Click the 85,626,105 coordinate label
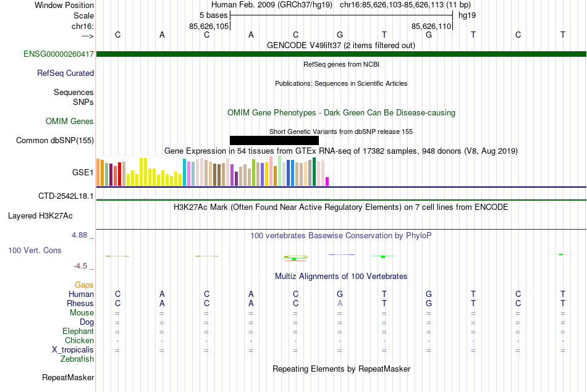This screenshot has height=392, width=587. click(x=208, y=26)
